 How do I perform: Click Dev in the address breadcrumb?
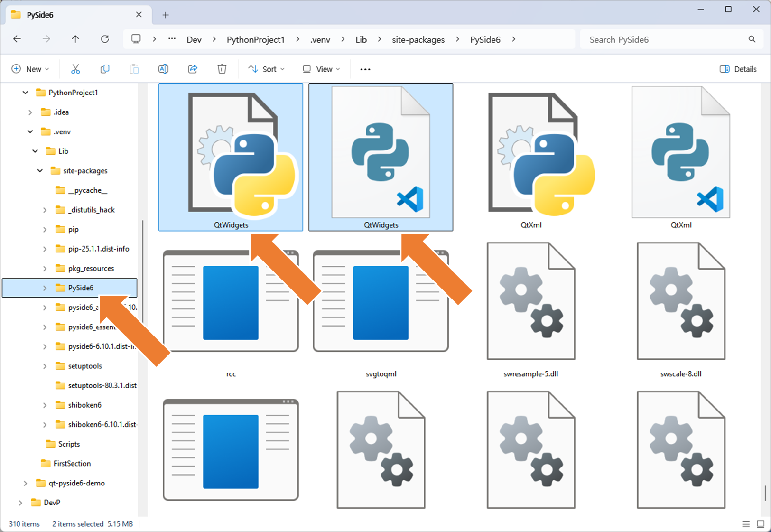click(x=194, y=40)
